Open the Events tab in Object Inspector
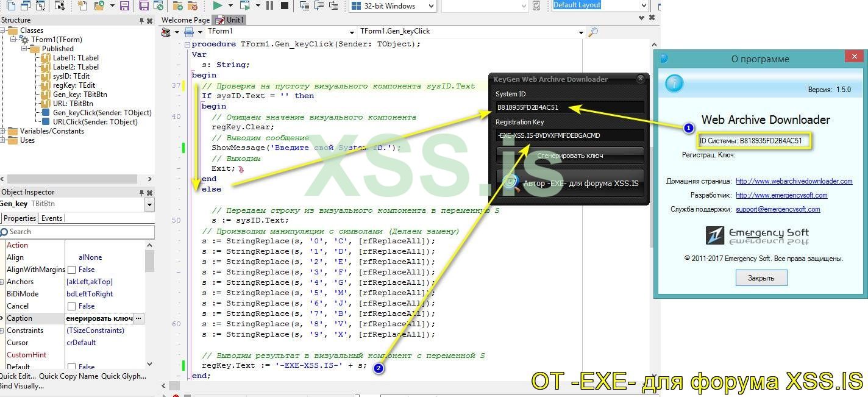The image size is (868, 397). point(52,218)
